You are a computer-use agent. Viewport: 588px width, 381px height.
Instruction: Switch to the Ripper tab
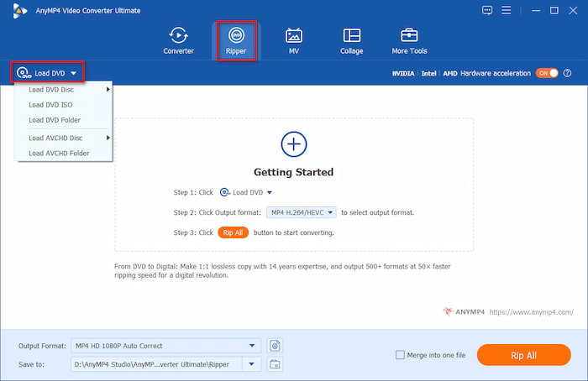pyautogui.click(x=236, y=41)
